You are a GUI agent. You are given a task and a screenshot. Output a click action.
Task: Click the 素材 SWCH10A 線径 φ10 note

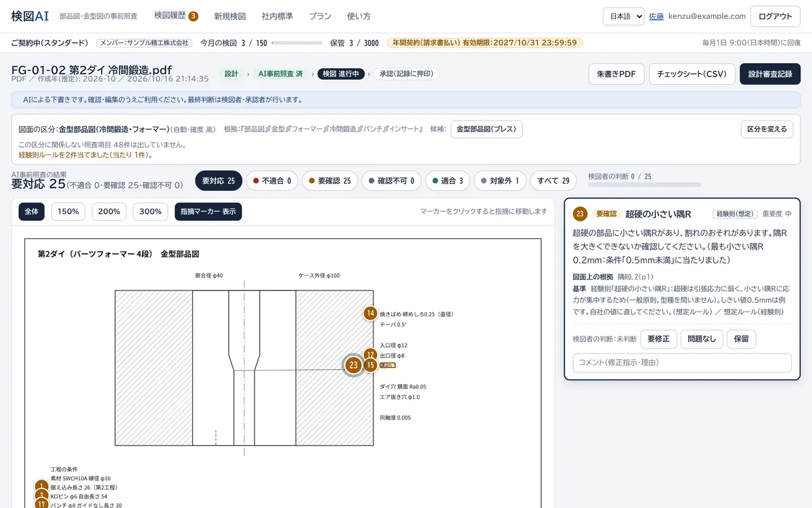click(81, 478)
